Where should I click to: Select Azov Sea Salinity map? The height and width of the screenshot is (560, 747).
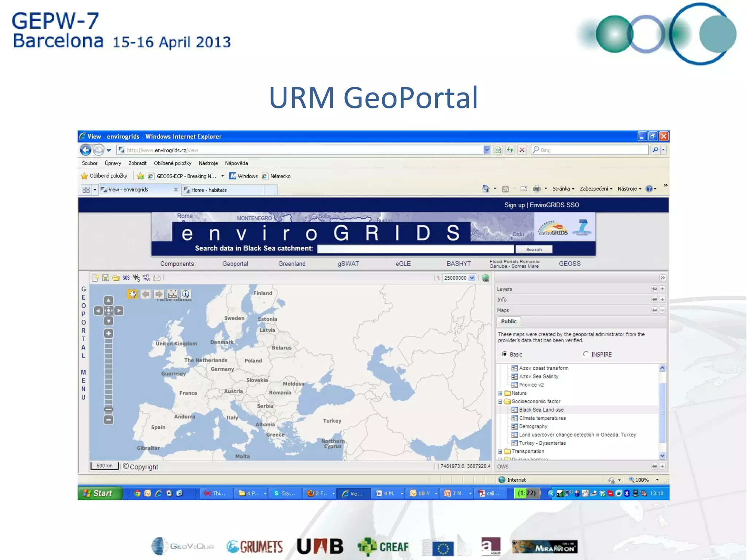[x=539, y=376]
